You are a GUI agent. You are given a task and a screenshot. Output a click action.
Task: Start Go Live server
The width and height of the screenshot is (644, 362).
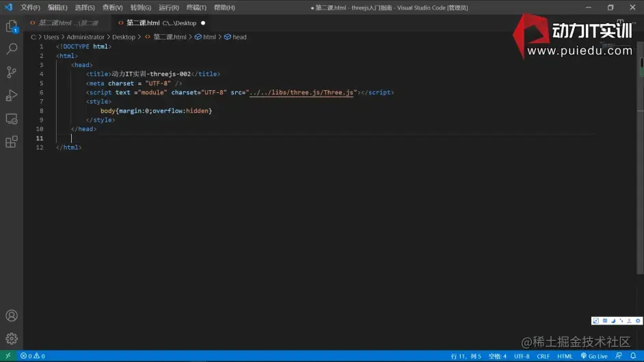point(594,356)
